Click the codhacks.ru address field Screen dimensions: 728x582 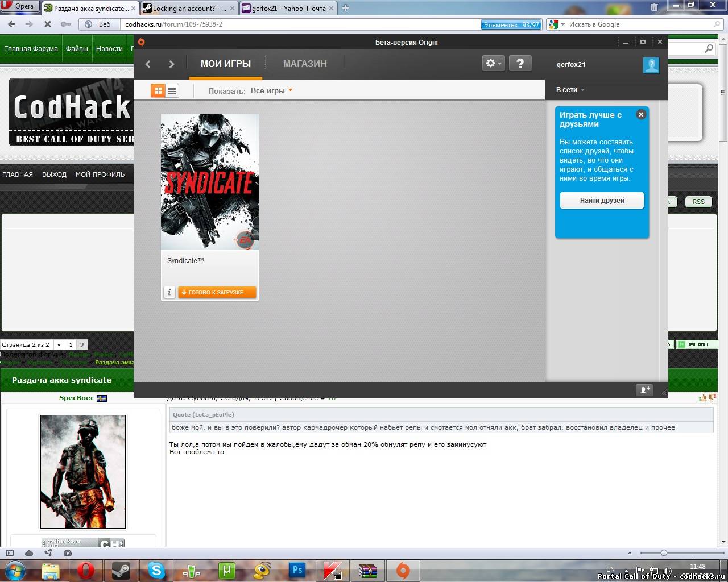[x=301, y=24]
